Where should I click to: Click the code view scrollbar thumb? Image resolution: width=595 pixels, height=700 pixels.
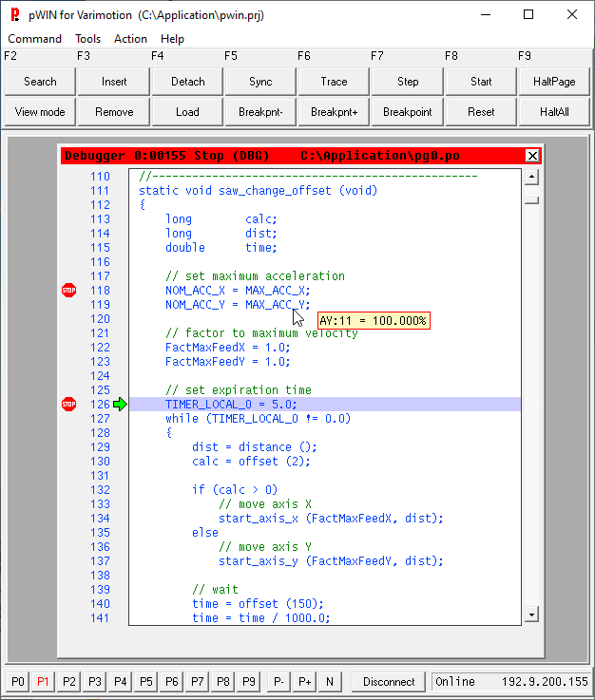tap(531, 200)
